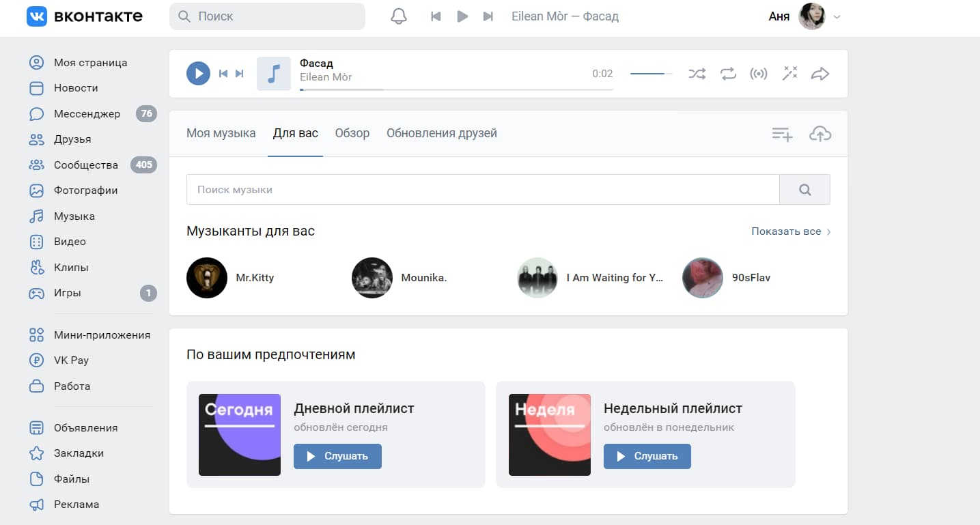The width and height of the screenshot is (980, 525).
Task: Click the share track arrow icon
Action: click(820, 74)
